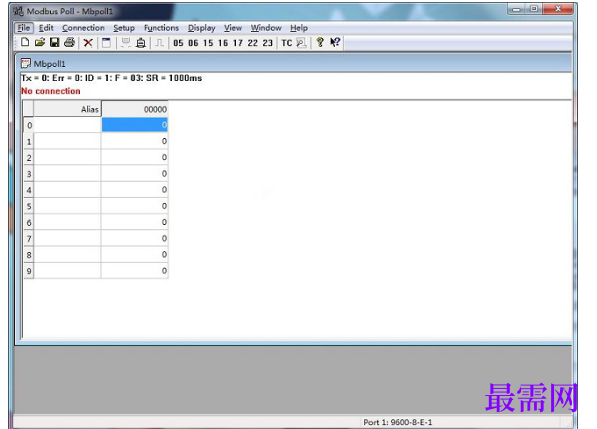Open the File menu
This screenshot has height=429, width=597.
[24, 28]
